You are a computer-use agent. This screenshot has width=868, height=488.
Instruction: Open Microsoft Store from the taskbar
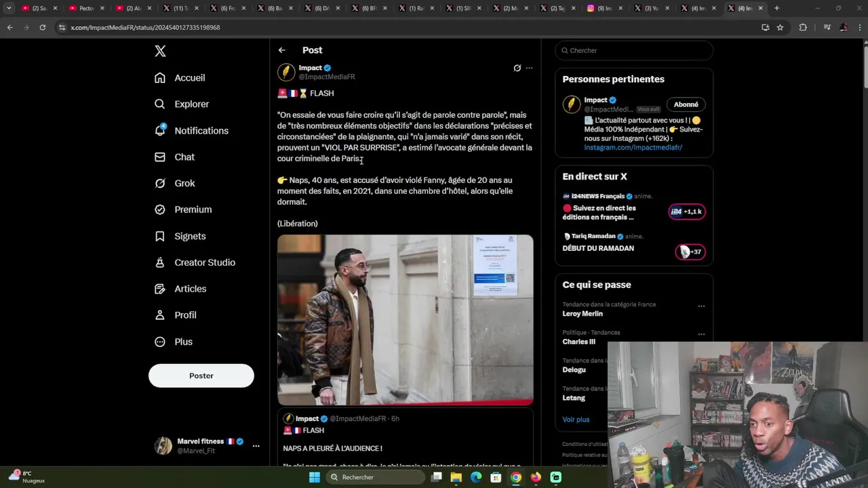click(496, 477)
